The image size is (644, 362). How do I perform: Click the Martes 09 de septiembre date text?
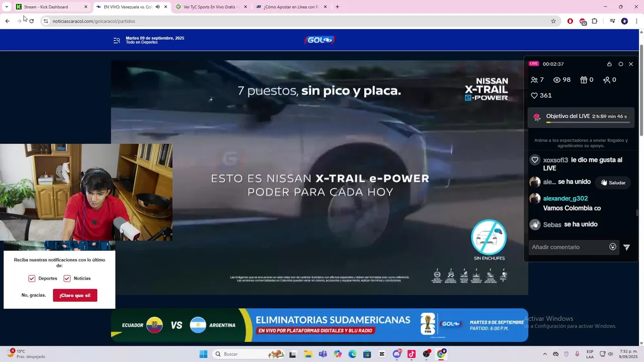pyautogui.click(x=155, y=38)
